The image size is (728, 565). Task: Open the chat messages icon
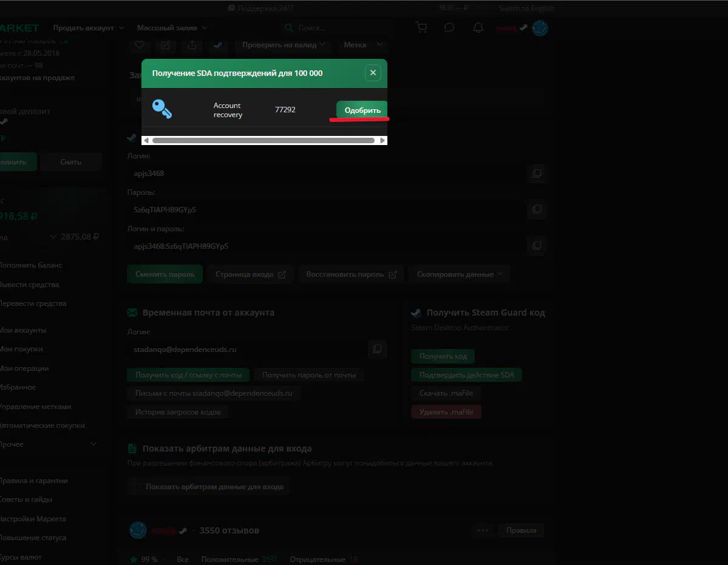(x=449, y=28)
